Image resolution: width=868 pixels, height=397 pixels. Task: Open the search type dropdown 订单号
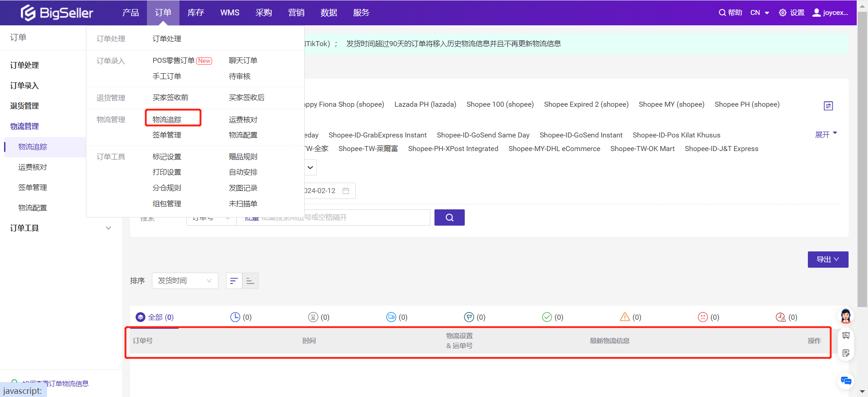[211, 217]
